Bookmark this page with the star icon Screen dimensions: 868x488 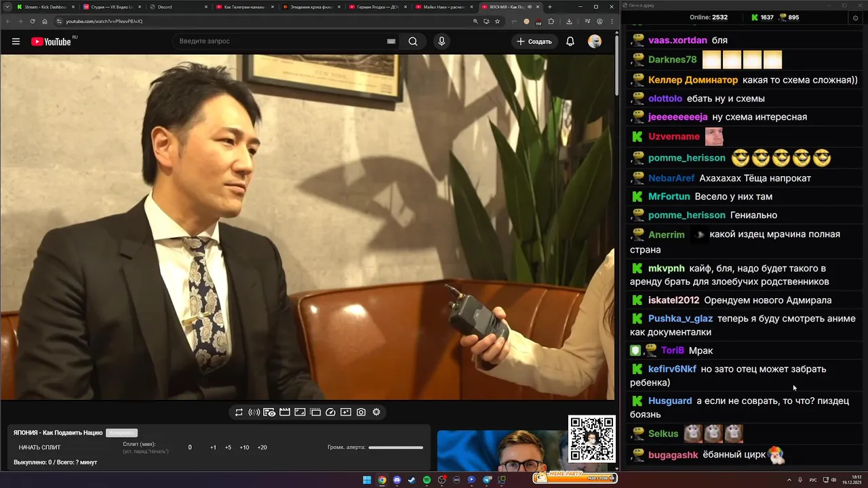[497, 21]
